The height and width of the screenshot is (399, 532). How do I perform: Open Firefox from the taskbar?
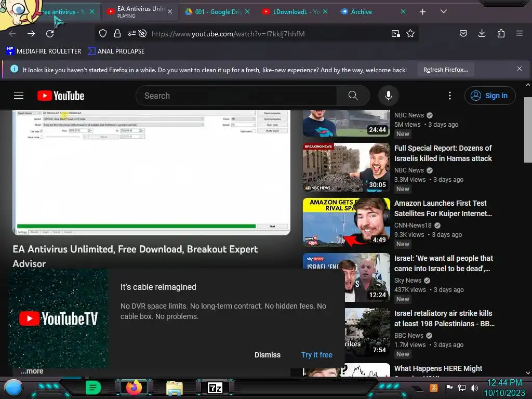point(134,387)
